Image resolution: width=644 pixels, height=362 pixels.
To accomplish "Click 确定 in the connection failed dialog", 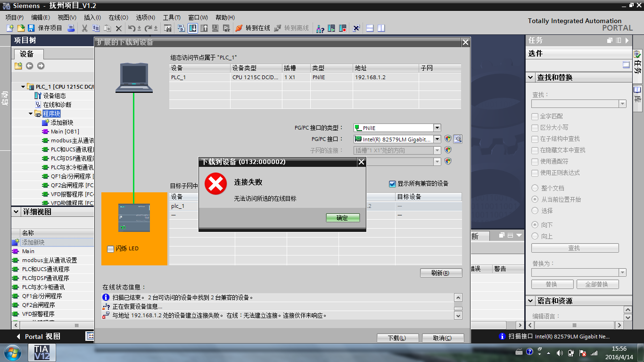I will tap(342, 218).
